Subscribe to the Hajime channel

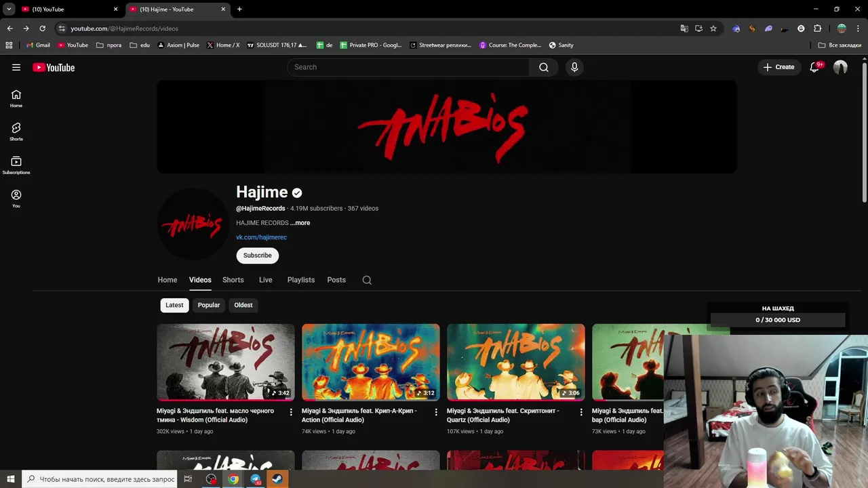[258, 256]
